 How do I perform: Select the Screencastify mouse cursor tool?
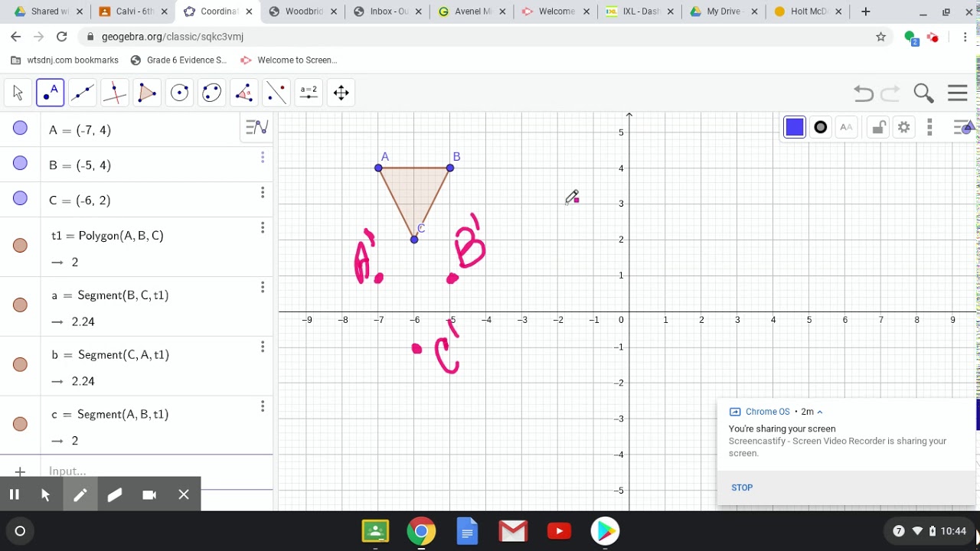point(45,494)
